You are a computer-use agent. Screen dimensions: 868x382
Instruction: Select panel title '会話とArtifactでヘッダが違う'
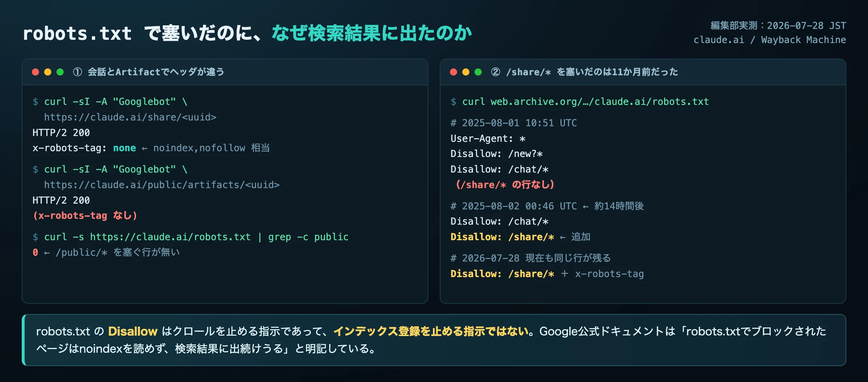coord(156,72)
